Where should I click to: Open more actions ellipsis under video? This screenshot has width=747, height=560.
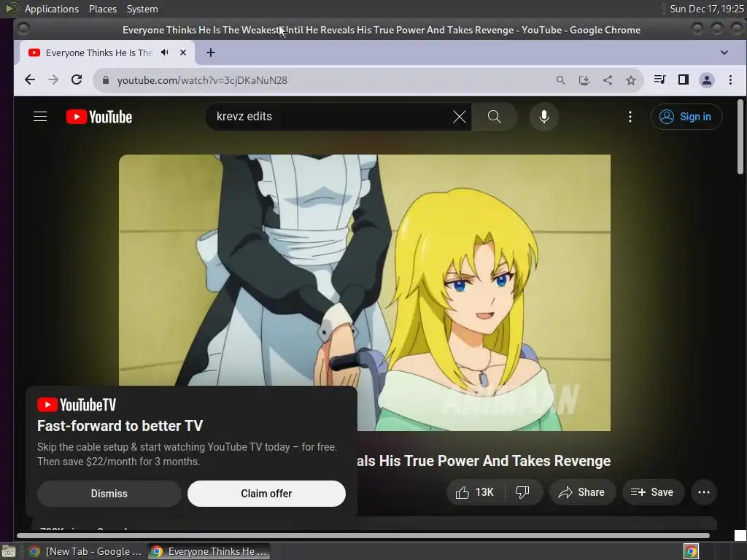pos(704,492)
